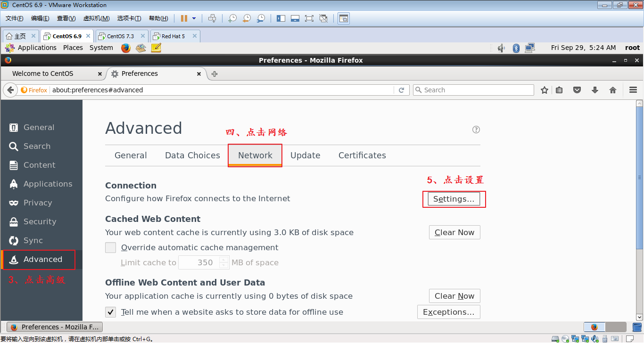Uncheck Tell me when website stores offline data
Image resolution: width=644 pixels, height=343 pixels.
111,312
